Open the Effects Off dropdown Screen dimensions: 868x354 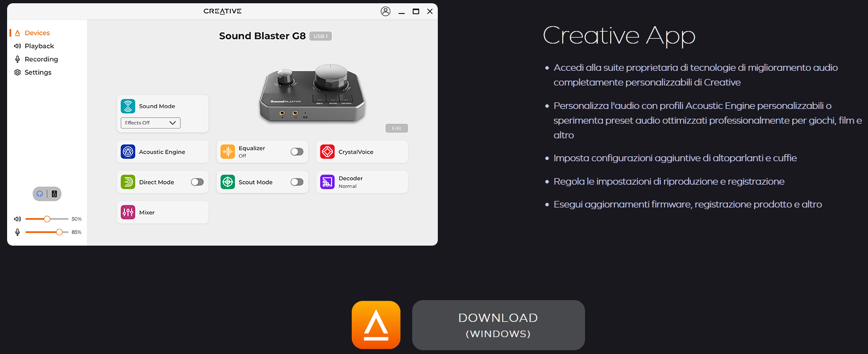coord(150,123)
